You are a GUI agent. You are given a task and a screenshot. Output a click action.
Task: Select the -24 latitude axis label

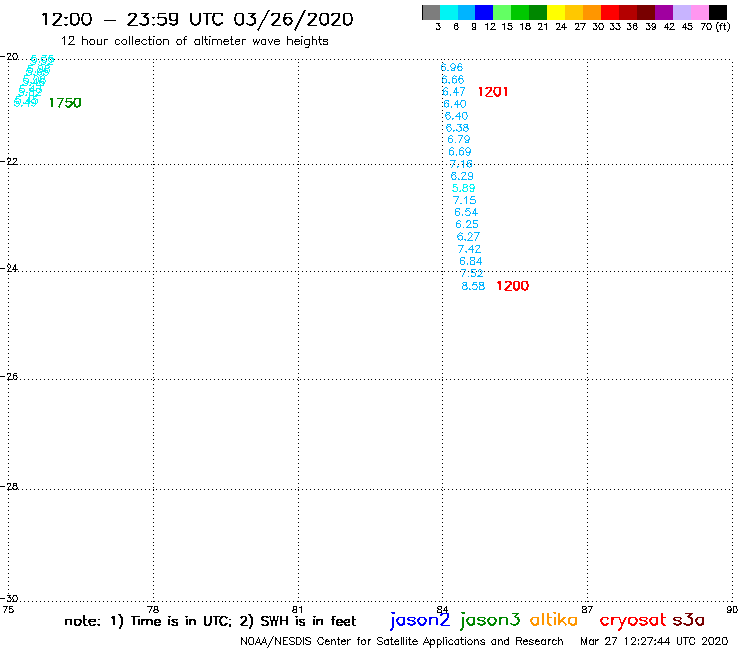click(8, 268)
